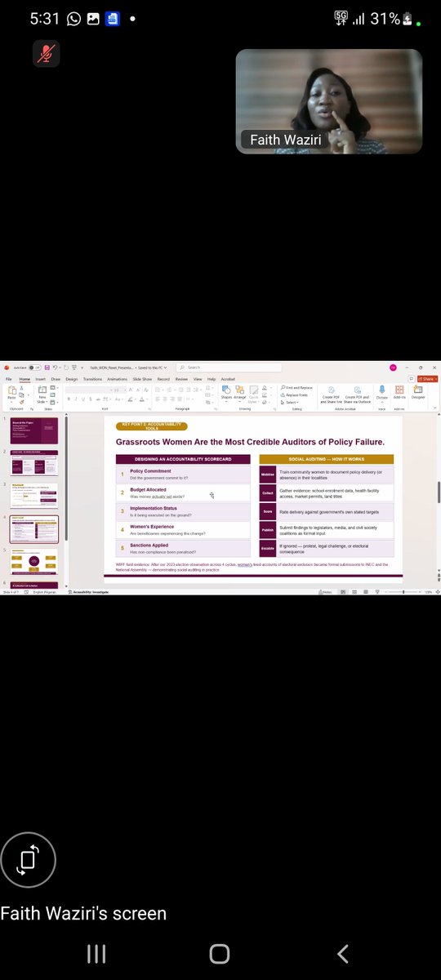Open the Arrange menu
The width and height of the screenshot is (441, 980).
coord(240,393)
